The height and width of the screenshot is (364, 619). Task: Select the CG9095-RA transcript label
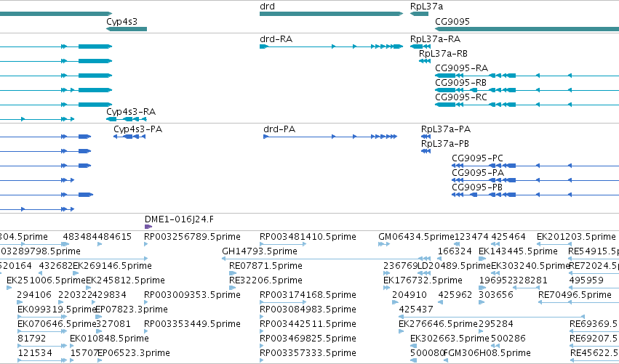tap(461, 68)
